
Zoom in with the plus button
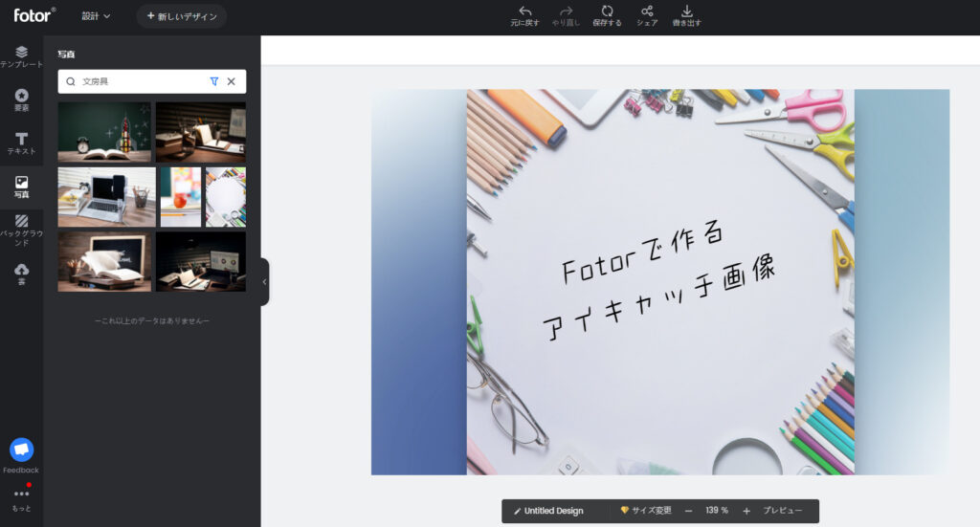tap(746, 511)
